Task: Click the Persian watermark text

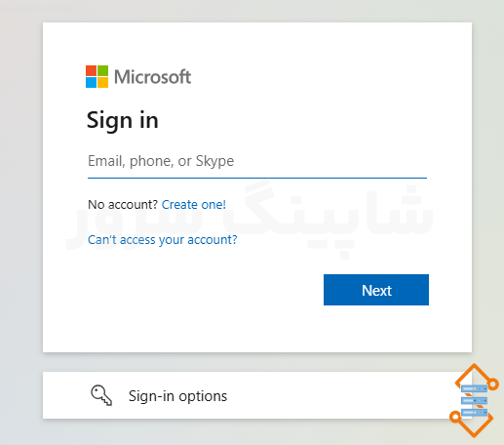Action: (251, 218)
